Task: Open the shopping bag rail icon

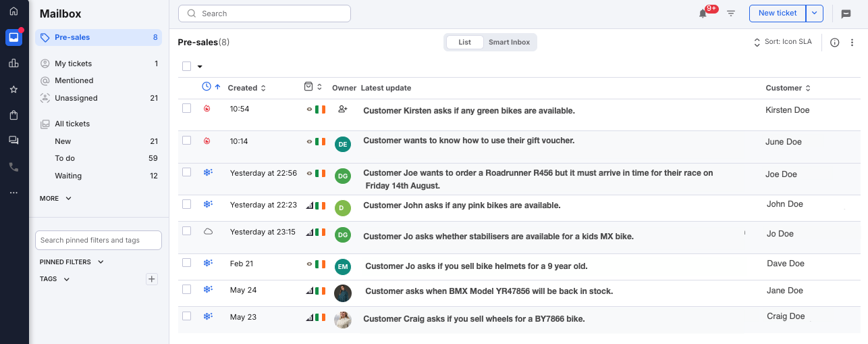Action: pyautogui.click(x=13, y=115)
